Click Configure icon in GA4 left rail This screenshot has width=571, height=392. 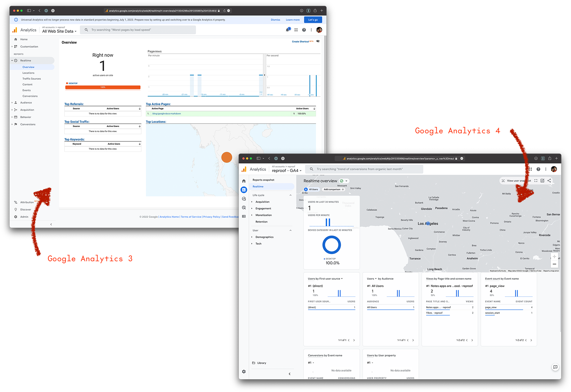click(244, 216)
